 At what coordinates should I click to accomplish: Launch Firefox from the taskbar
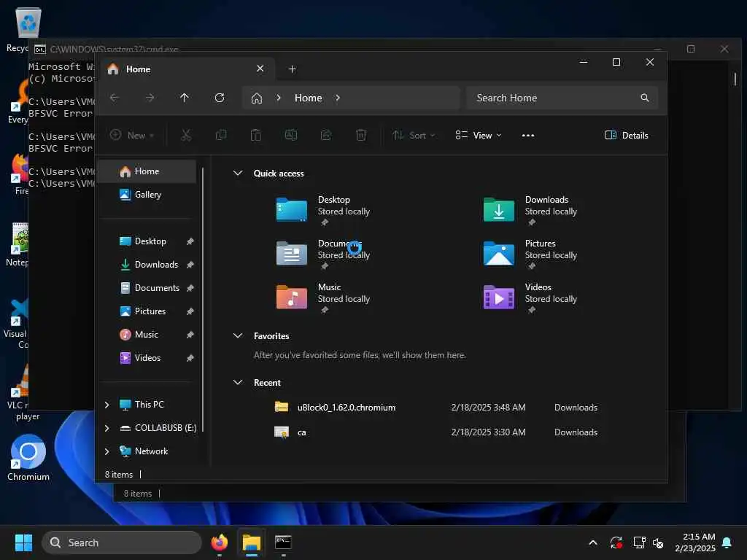click(220, 542)
